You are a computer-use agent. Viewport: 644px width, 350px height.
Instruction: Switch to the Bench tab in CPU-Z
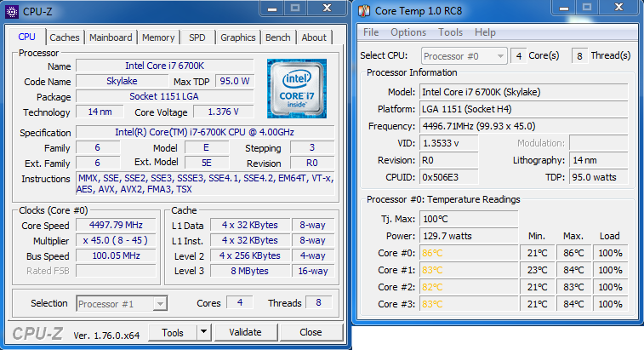coord(278,37)
